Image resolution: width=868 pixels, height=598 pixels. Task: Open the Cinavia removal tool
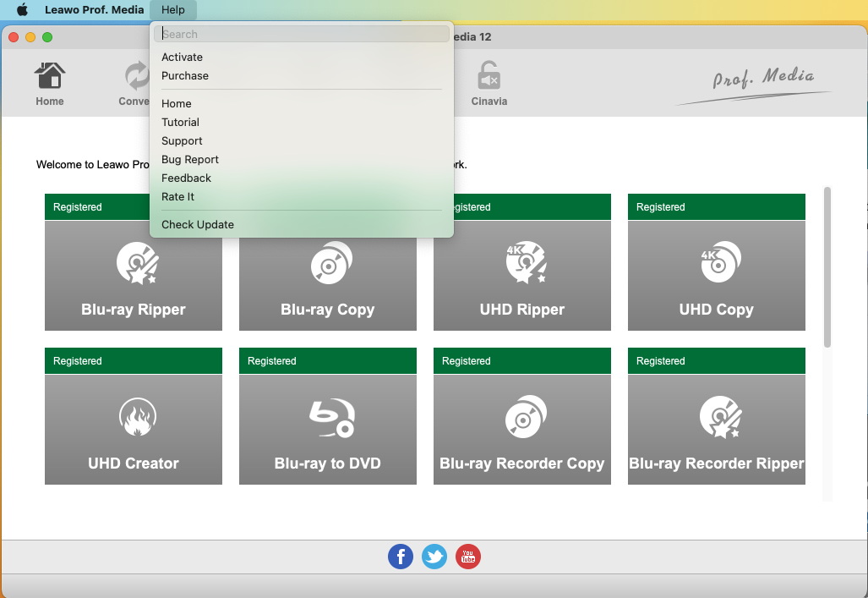[489, 84]
